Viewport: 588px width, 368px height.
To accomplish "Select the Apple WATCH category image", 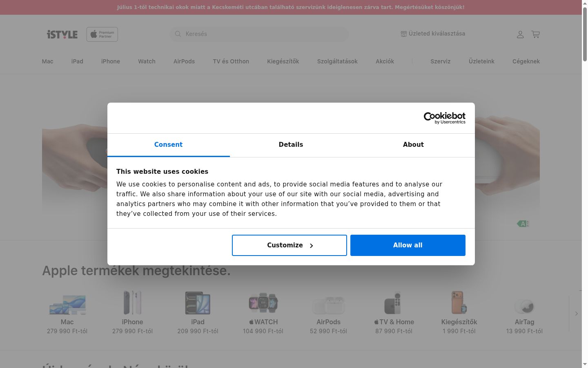I will point(263,303).
